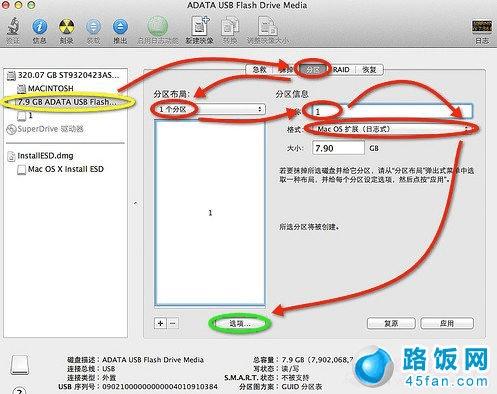Click the dimmed Mount toolbar icon
The height and width of the screenshot is (394, 497).
tap(93, 27)
